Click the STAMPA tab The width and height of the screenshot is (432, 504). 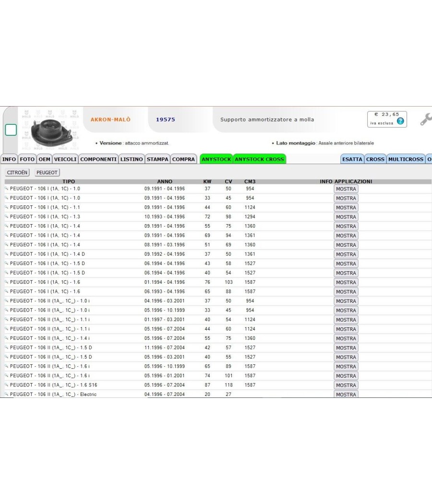pos(157,159)
